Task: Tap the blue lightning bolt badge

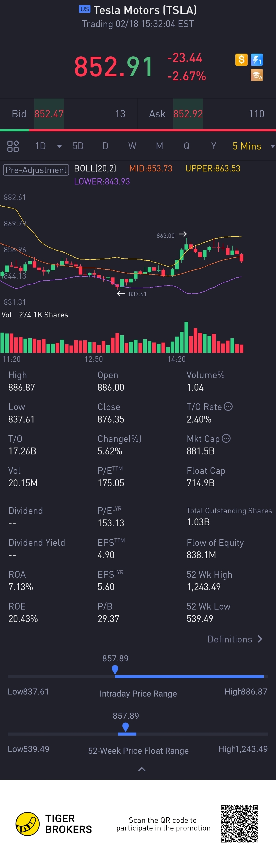Action: click(x=257, y=60)
